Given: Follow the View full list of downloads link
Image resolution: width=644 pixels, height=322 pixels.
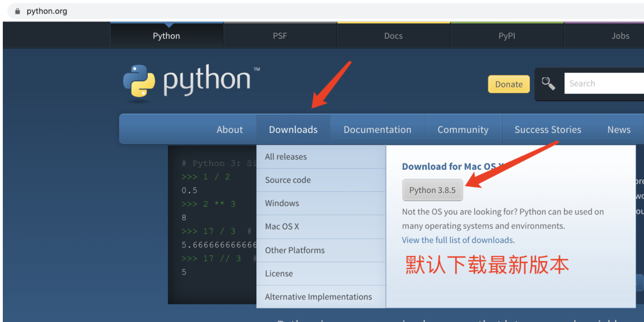Looking at the screenshot, I should (x=457, y=240).
